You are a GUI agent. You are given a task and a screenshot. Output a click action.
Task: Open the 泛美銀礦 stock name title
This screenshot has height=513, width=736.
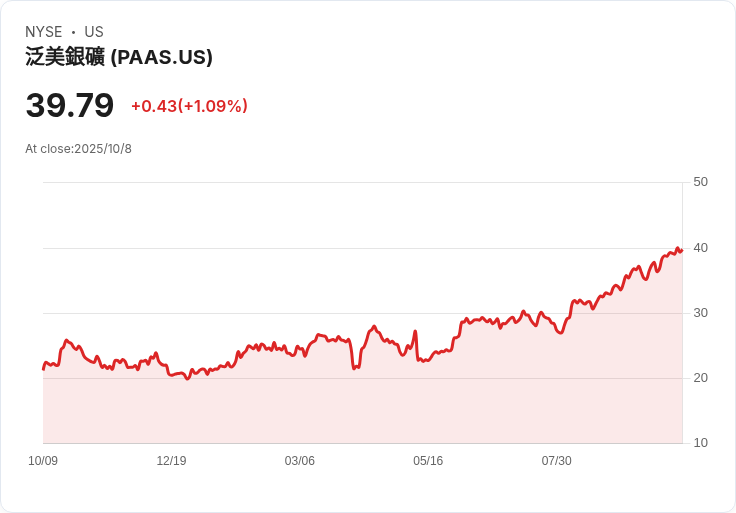(65, 57)
